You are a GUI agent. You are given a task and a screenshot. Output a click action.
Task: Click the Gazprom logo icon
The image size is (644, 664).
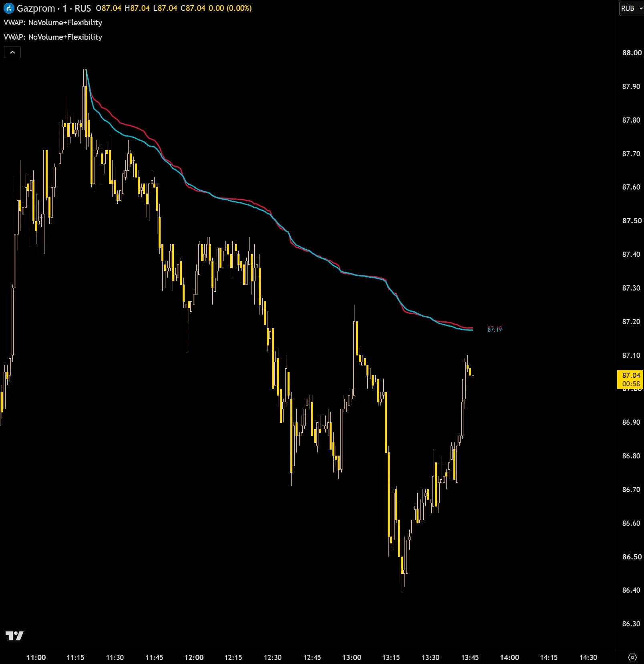pyautogui.click(x=9, y=8)
